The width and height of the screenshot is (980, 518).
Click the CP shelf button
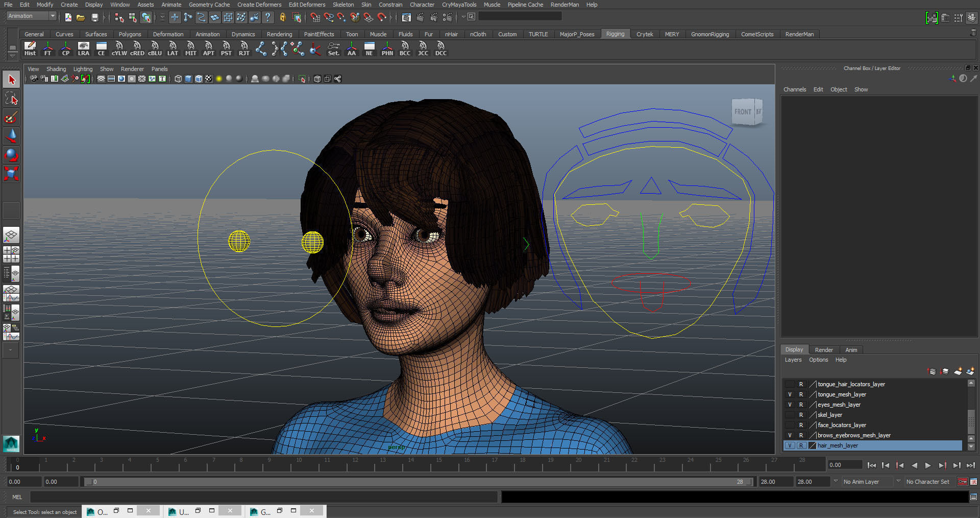coord(66,49)
